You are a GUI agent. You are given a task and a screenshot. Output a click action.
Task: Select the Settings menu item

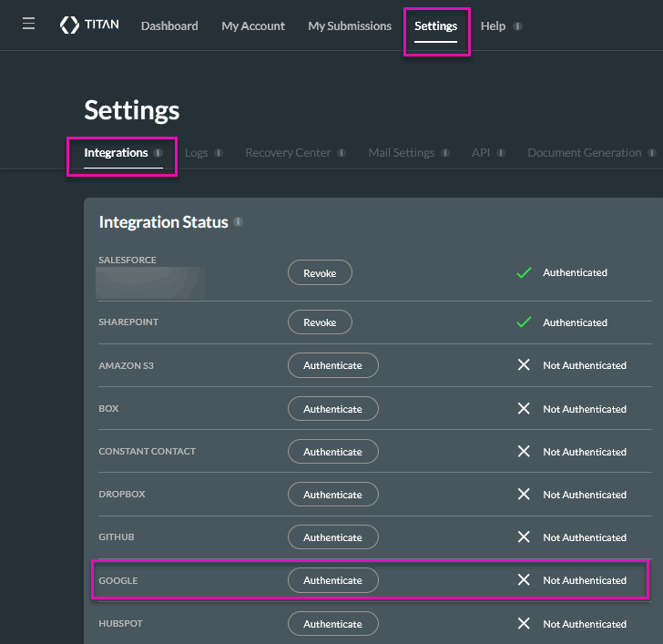point(435,26)
